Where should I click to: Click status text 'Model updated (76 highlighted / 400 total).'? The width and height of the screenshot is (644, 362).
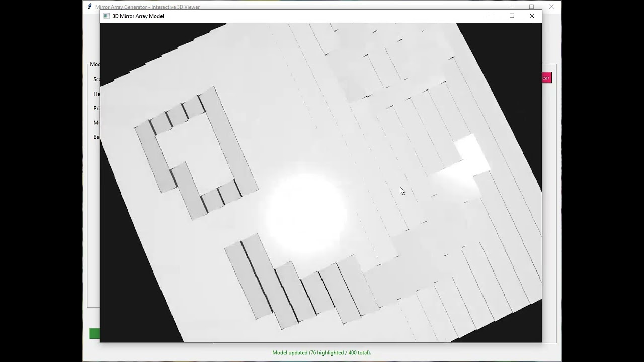tap(321, 353)
